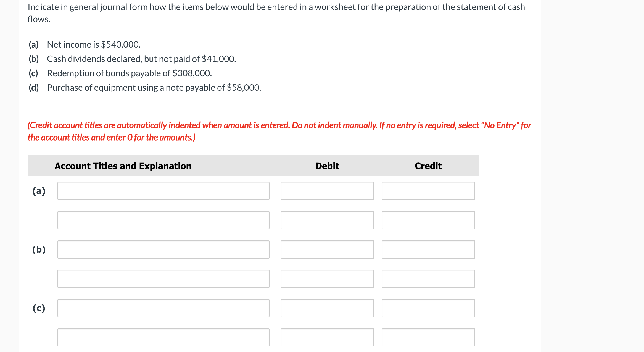
Task: Click the Credit field in entry (b) first row
Action: [x=428, y=249]
